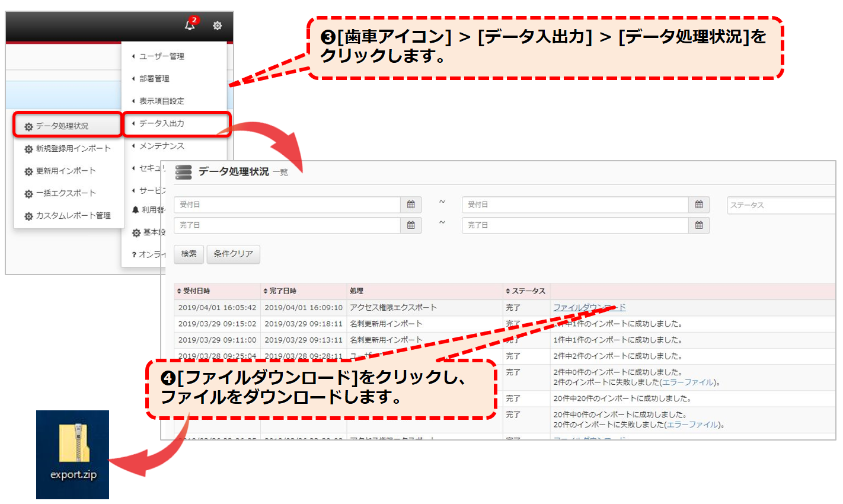843x504 pixels.
Task: Open calendar for second 受付日 field
Action: coord(699,205)
